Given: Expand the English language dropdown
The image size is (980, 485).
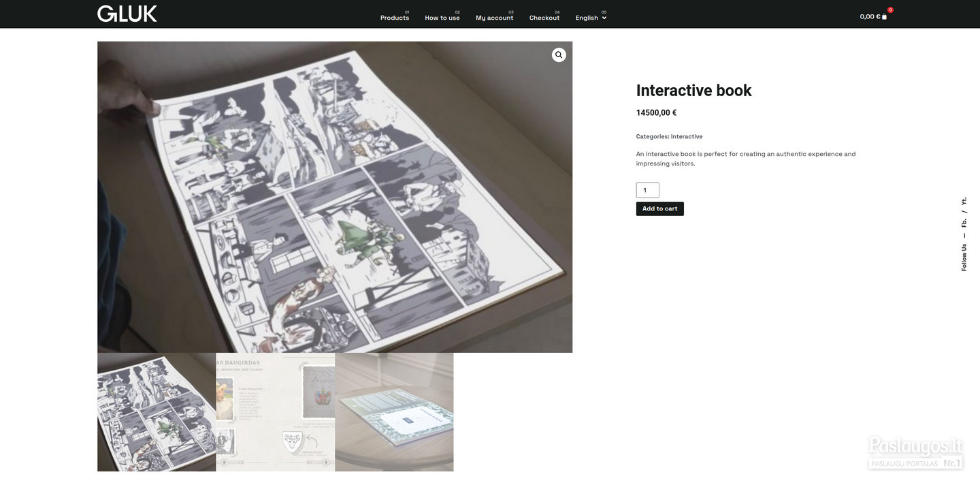Looking at the screenshot, I should click(591, 18).
